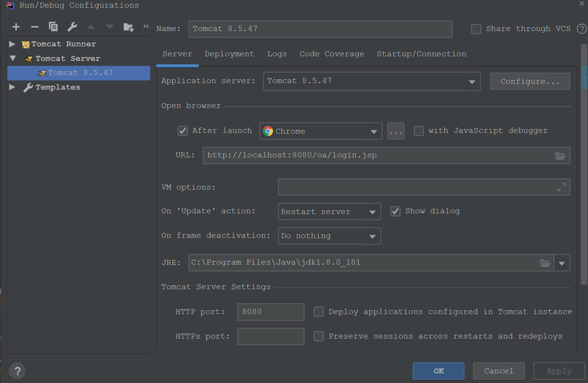Click the browser ellipsis button
The image size is (588, 383).
[396, 131]
